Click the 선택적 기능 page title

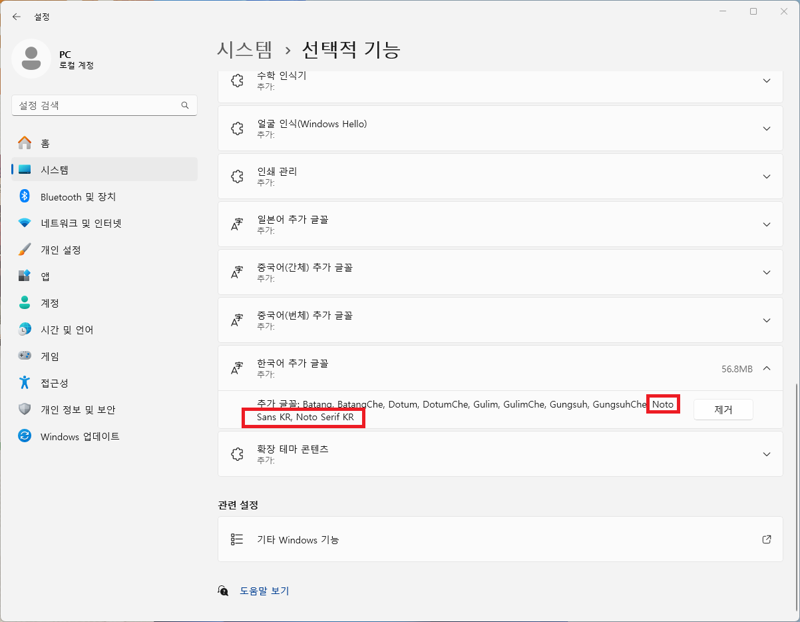351,50
